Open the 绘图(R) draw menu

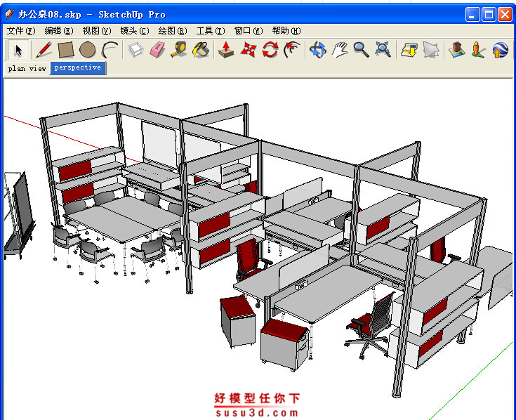point(173,31)
